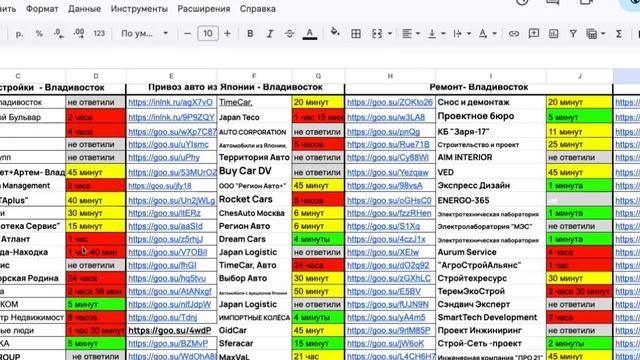Open the vertical align dropdown
Screen dimensions: 640x360
pyautogui.click(x=436, y=34)
